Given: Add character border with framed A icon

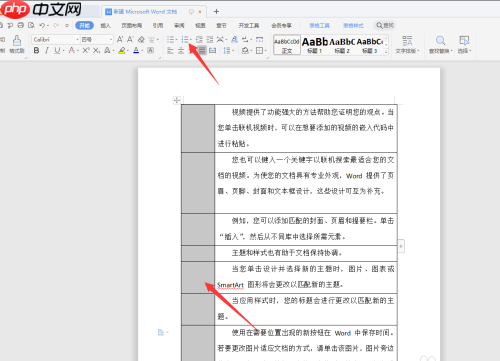Looking at the screenshot, I should point(150,50).
